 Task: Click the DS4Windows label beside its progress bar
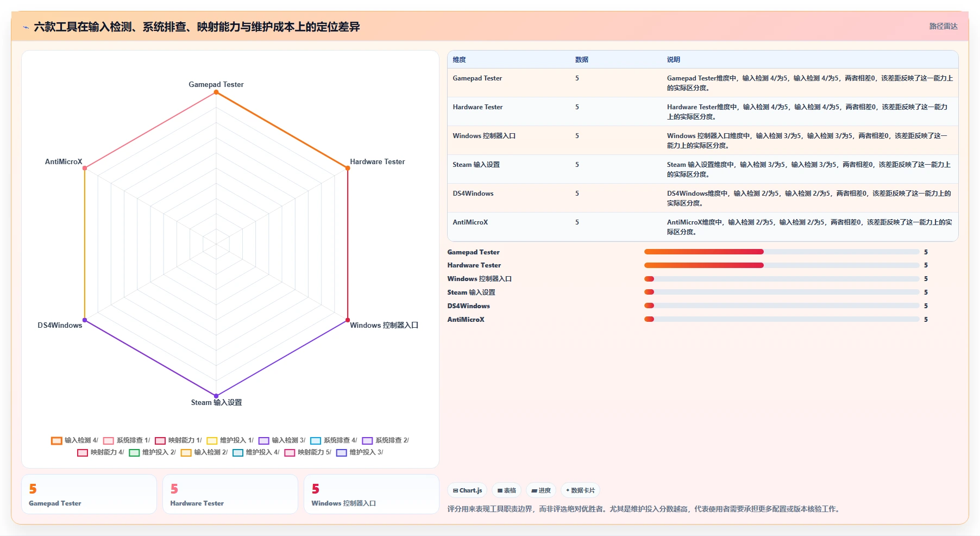click(469, 306)
